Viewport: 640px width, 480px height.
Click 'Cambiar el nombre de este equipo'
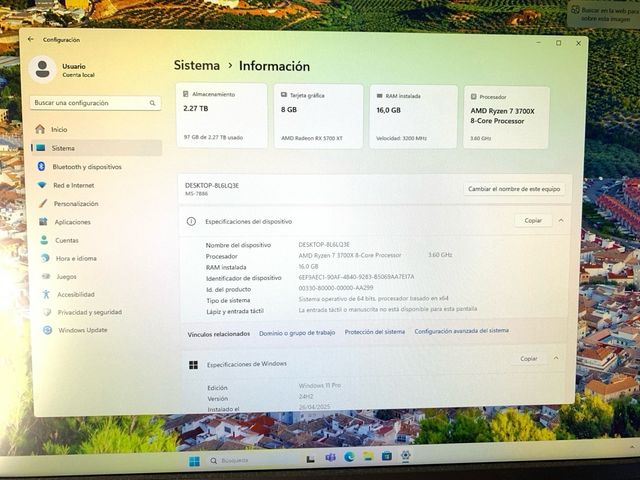[514, 189]
